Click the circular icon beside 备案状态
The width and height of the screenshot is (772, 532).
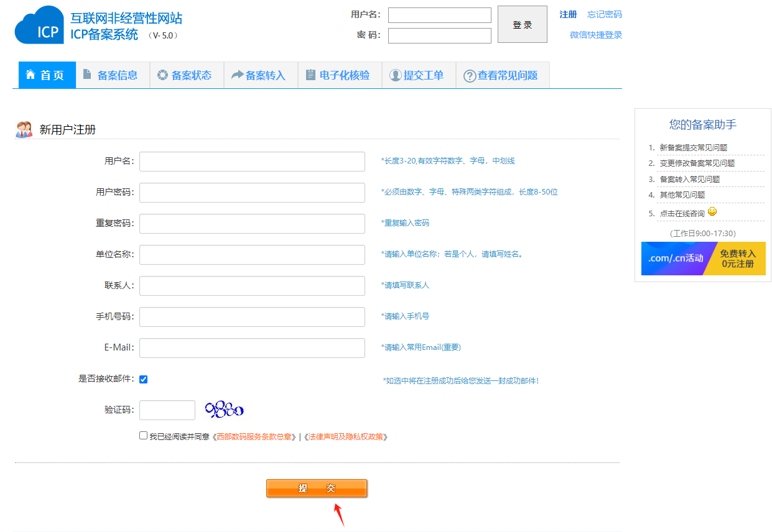tap(162, 75)
